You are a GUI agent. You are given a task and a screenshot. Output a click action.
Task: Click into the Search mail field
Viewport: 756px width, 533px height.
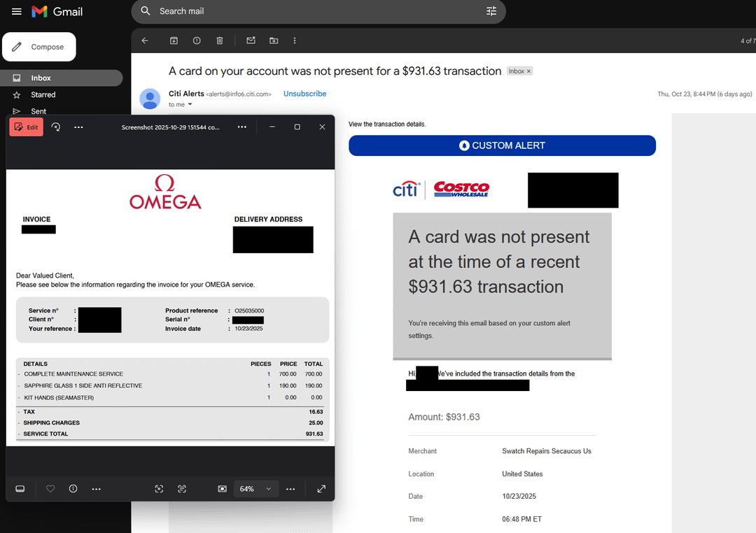[318, 11]
